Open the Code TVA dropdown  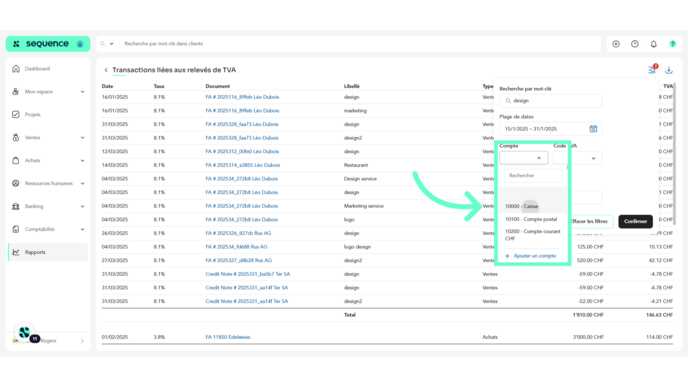tap(577, 158)
